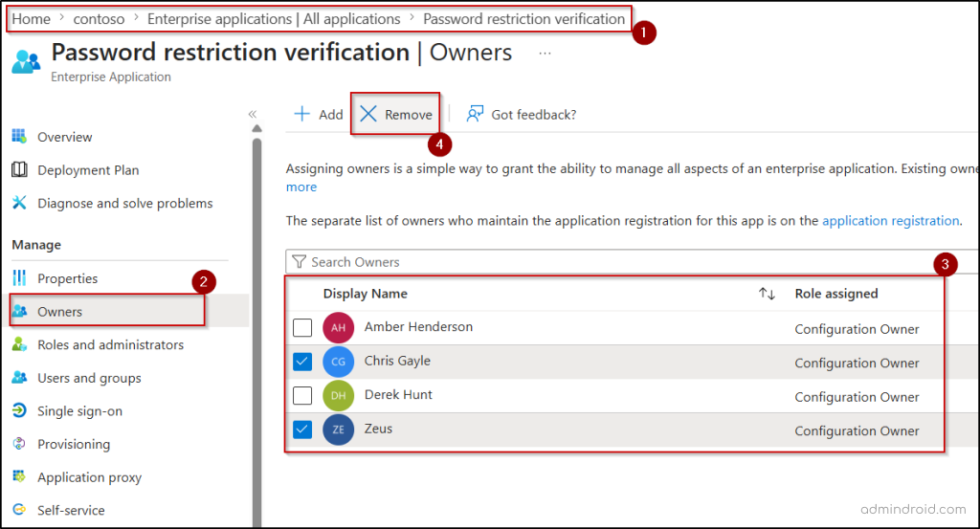The width and height of the screenshot is (980, 529).
Task: Open Users and groups
Action: [89, 378]
